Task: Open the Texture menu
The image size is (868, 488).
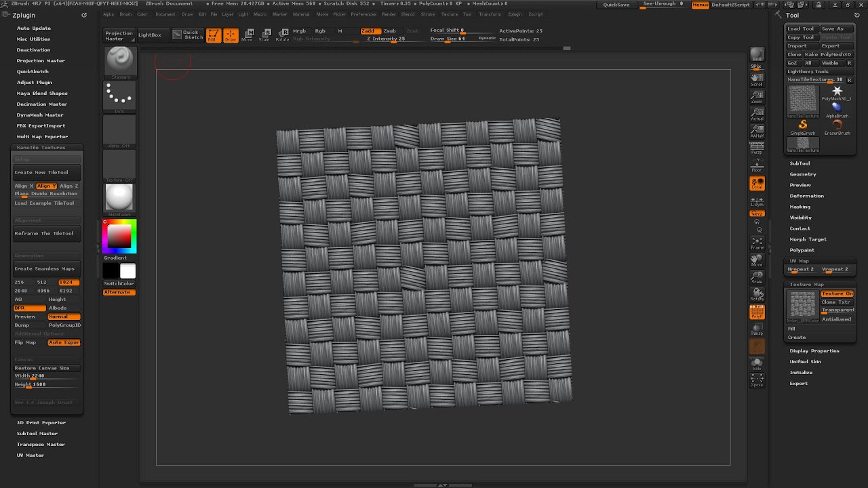Action: click(x=449, y=14)
